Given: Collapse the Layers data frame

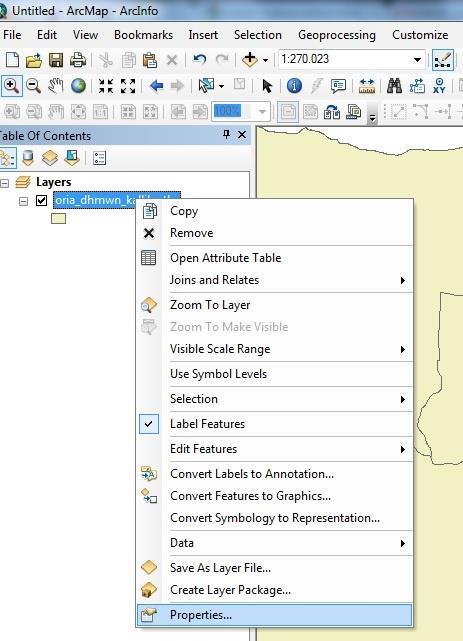Looking at the screenshot, I should coord(5,182).
